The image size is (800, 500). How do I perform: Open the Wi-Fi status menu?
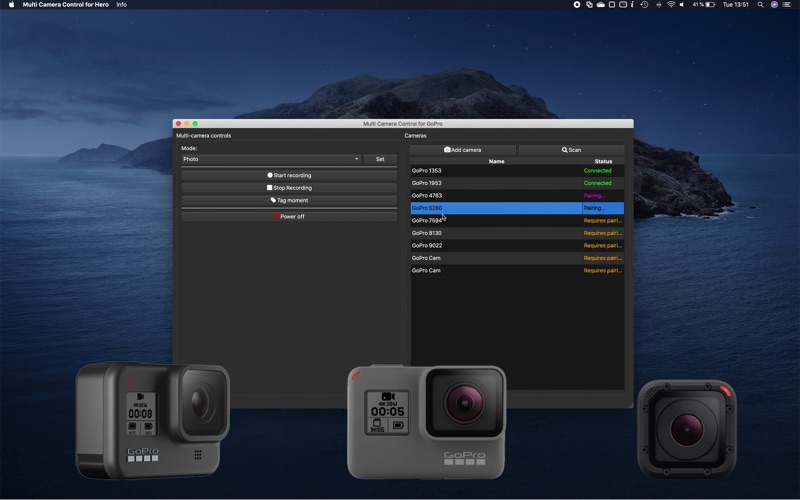click(671, 5)
